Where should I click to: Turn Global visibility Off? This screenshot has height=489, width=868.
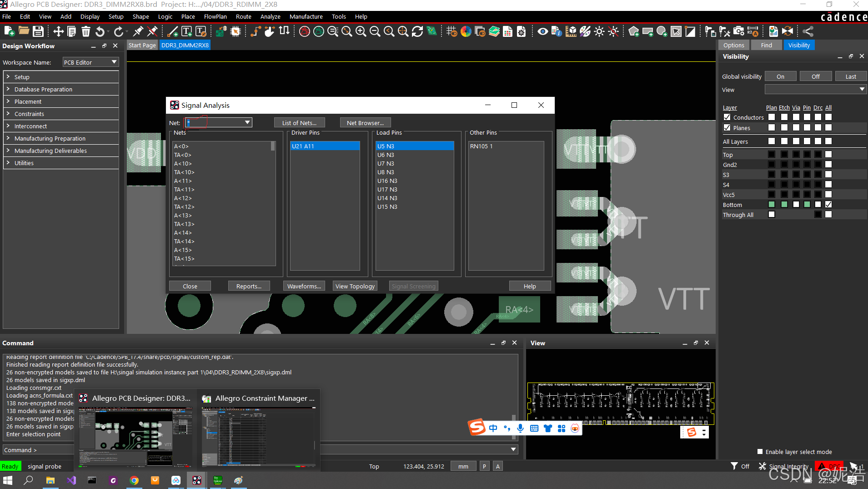815,76
